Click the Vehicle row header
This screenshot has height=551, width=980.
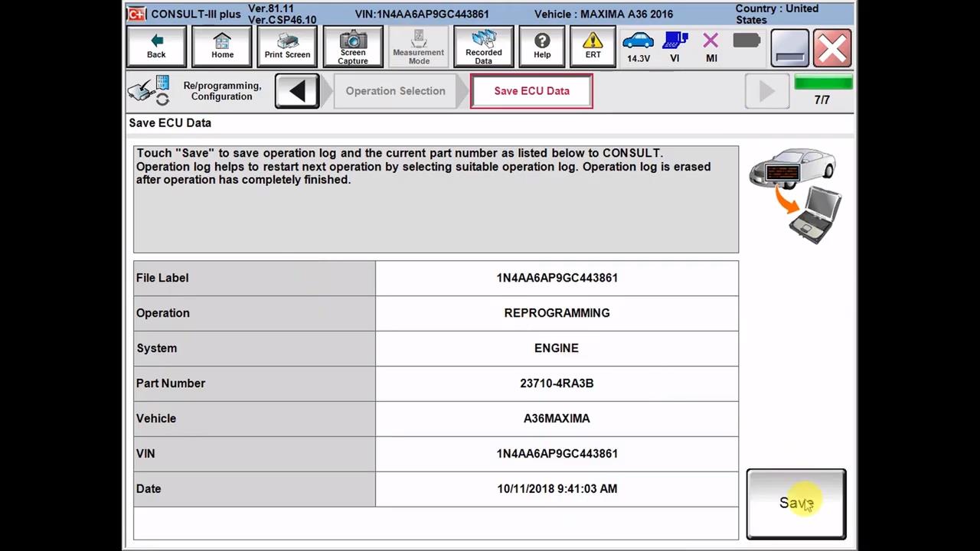(x=254, y=419)
